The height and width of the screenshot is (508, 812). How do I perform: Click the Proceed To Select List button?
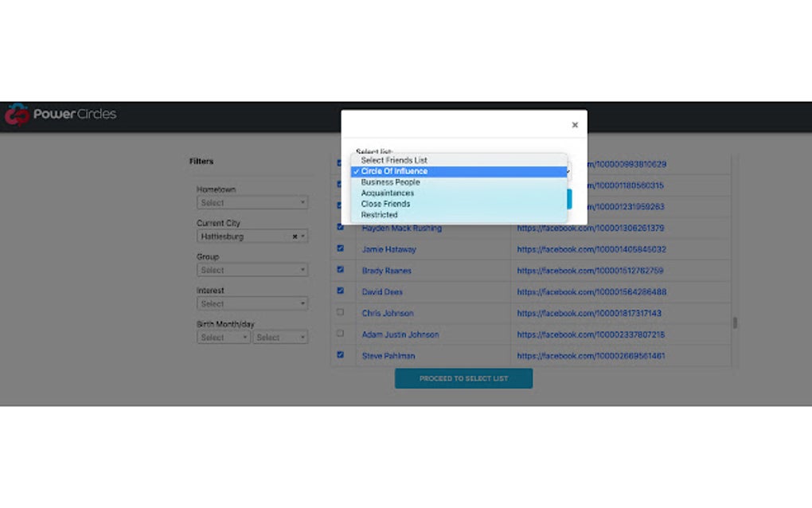point(463,378)
